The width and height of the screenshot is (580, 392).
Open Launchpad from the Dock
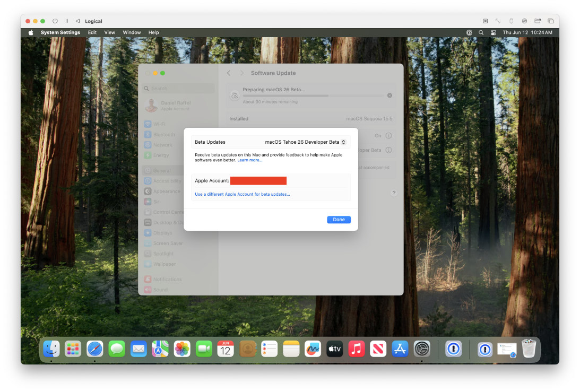point(73,349)
